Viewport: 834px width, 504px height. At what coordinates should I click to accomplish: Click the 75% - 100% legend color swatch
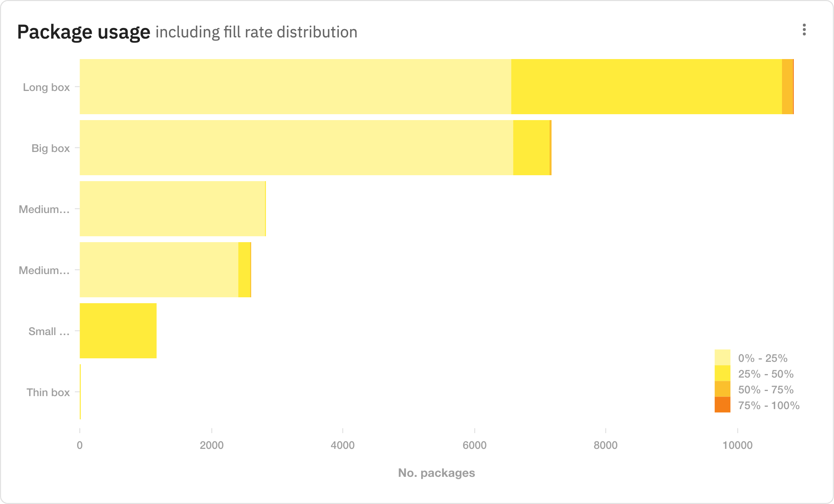point(722,405)
